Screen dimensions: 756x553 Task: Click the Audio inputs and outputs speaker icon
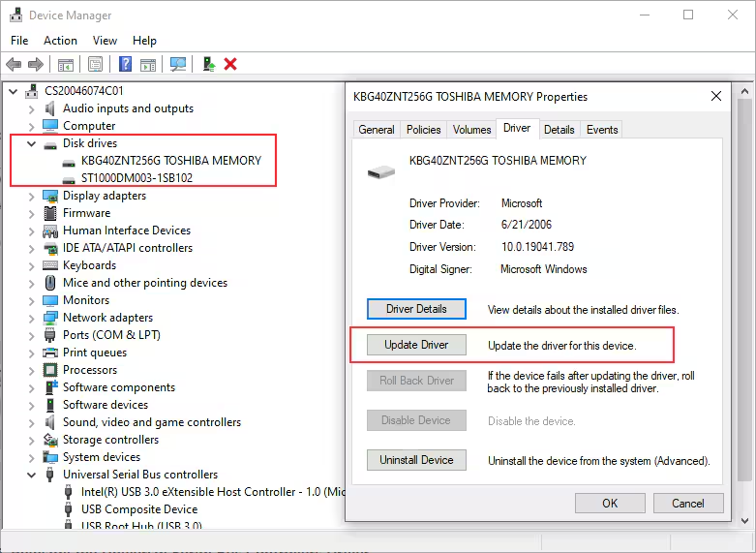[x=49, y=108]
